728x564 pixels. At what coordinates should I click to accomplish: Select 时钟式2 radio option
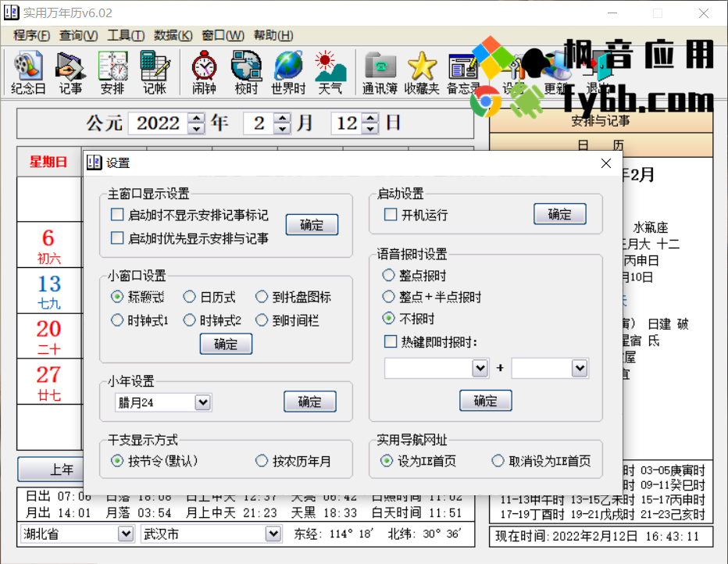point(190,319)
